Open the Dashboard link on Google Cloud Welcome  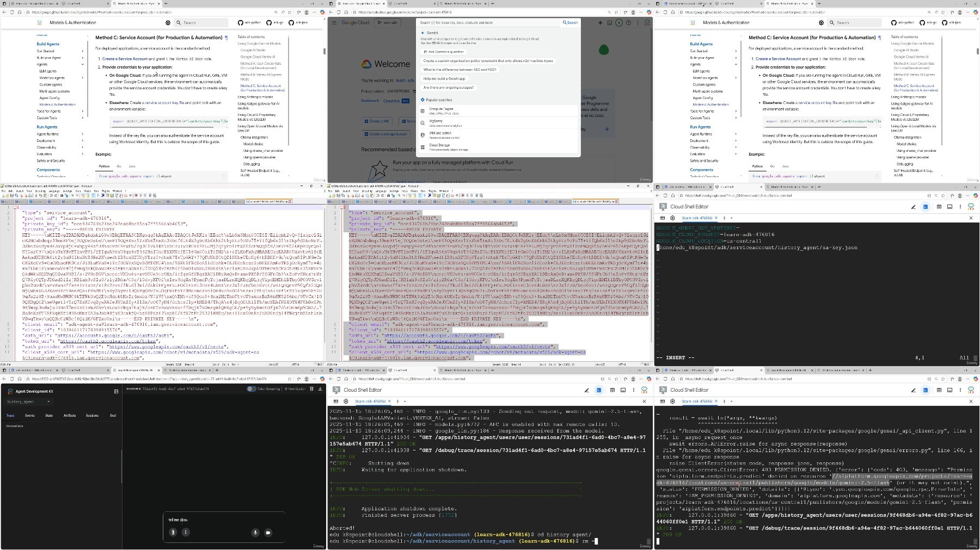tap(370, 101)
